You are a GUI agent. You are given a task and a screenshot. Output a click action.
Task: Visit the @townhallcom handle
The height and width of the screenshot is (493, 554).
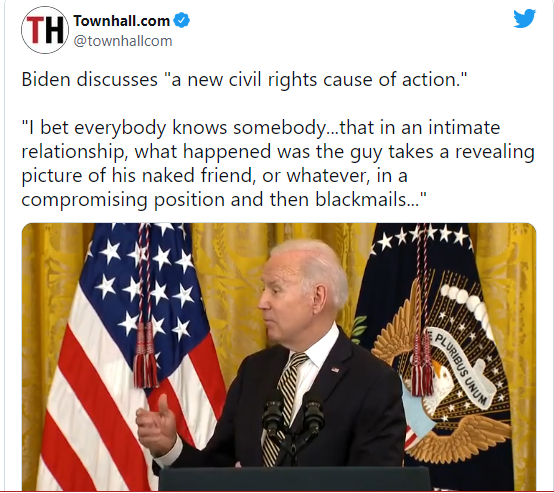point(123,41)
